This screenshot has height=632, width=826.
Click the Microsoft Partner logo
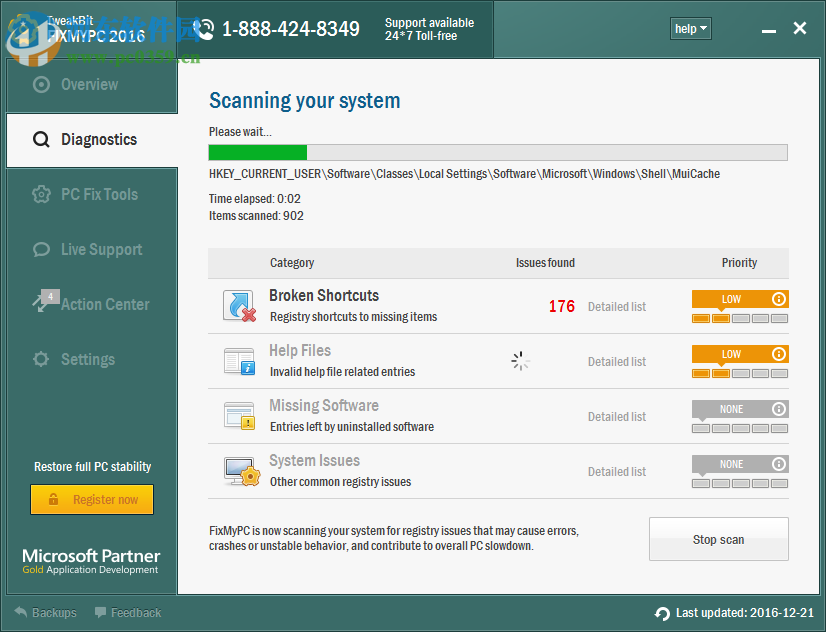(x=91, y=561)
